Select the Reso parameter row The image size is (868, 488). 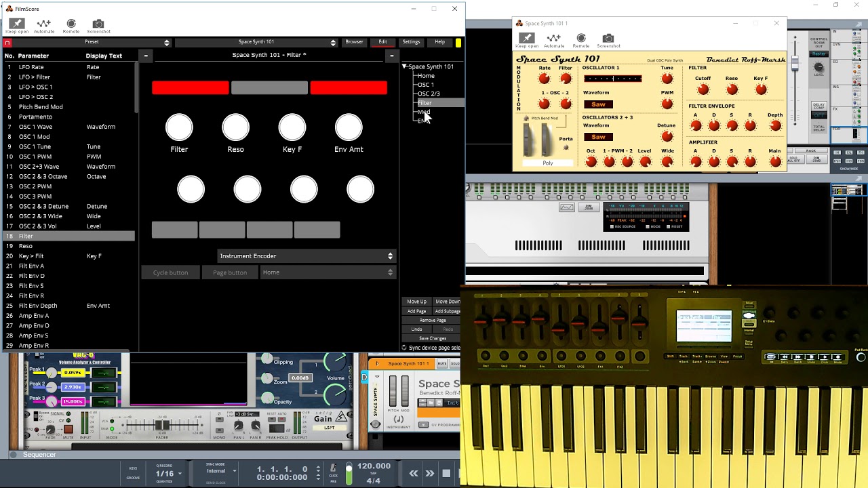[x=69, y=246]
